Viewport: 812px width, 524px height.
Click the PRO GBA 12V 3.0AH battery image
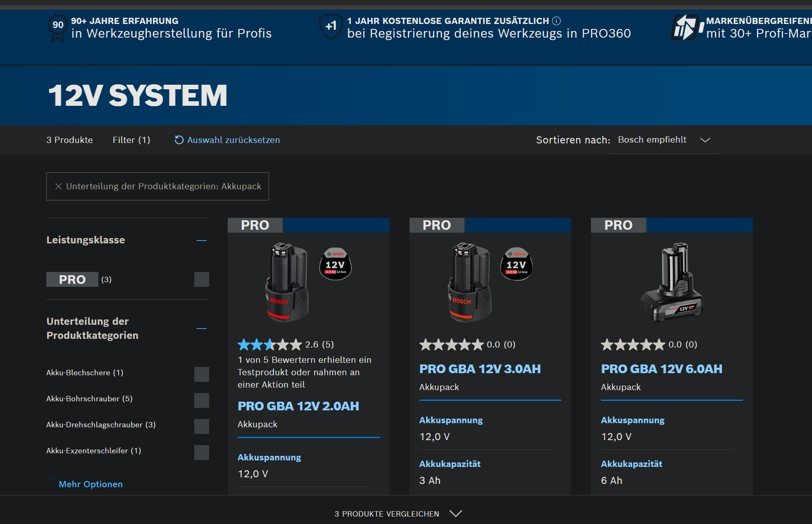coord(470,282)
